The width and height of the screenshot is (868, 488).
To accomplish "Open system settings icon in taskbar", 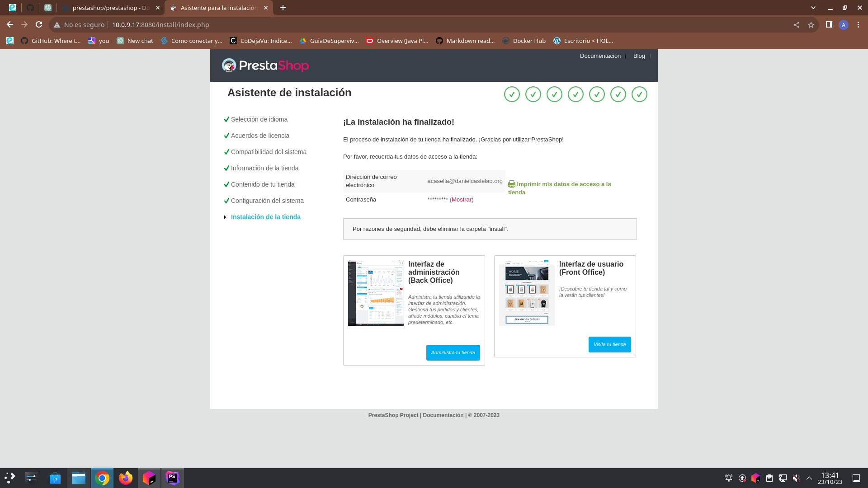I will coord(32,478).
